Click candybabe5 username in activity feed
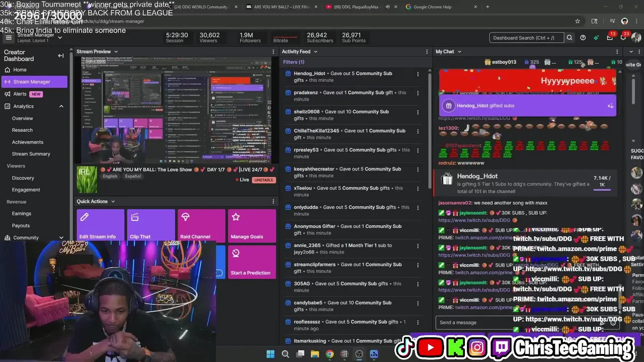Image resolution: width=644 pixels, height=362 pixels. [308, 303]
